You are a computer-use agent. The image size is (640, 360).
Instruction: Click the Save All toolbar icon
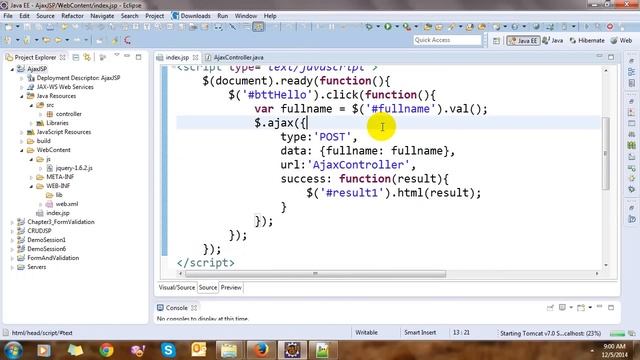[38, 27]
